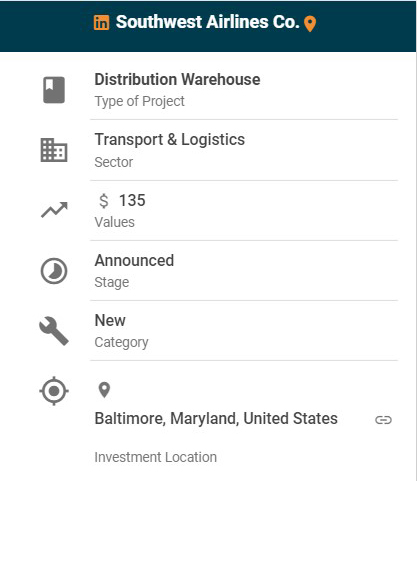Select the 135 value figure

point(132,200)
